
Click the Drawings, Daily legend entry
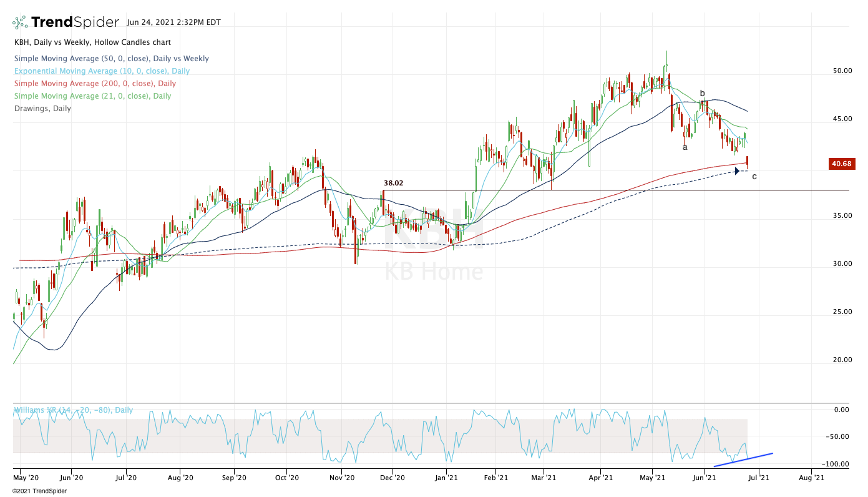pos(42,109)
